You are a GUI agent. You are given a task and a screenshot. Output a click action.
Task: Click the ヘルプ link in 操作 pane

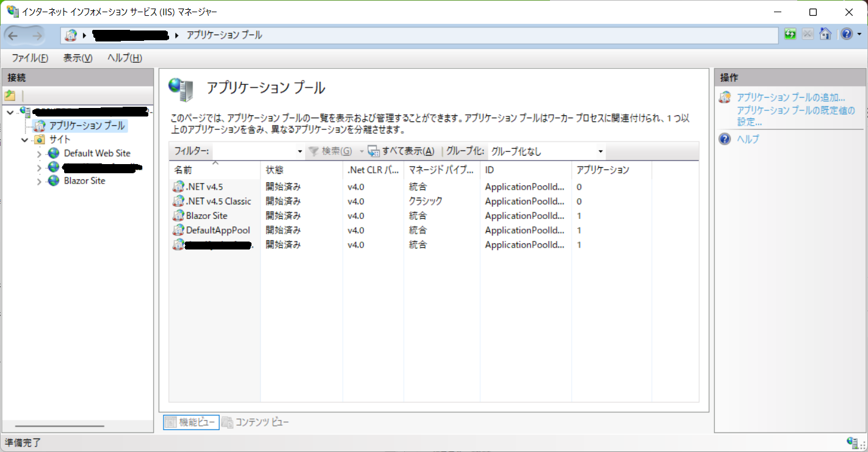[748, 139]
